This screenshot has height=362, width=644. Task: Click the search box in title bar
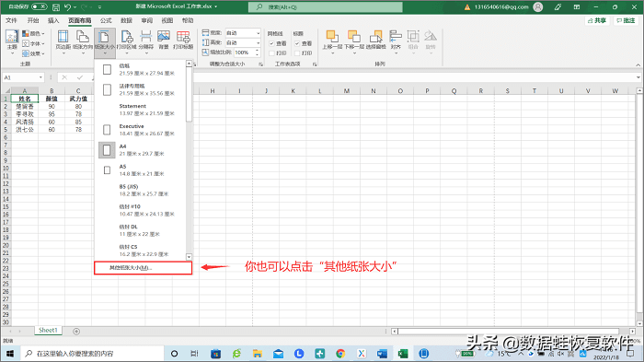(326, 7)
